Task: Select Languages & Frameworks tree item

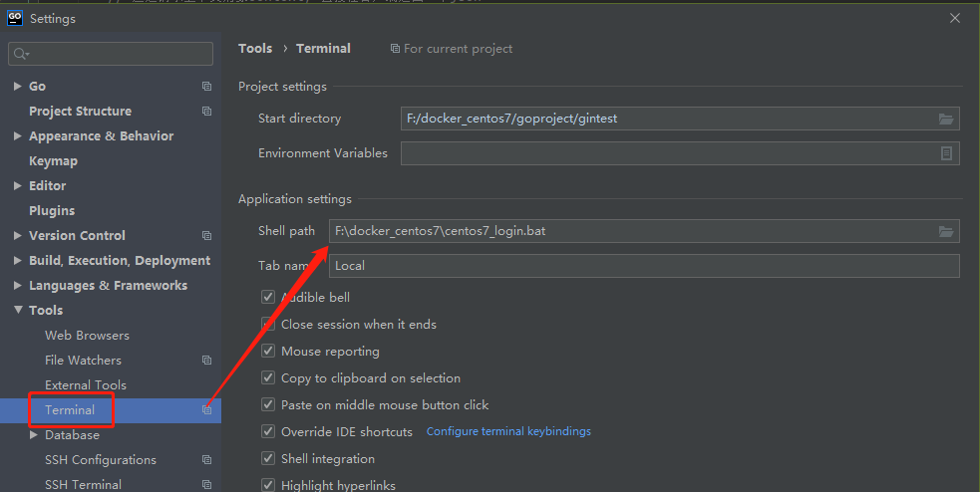Action: tap(108, 286)
